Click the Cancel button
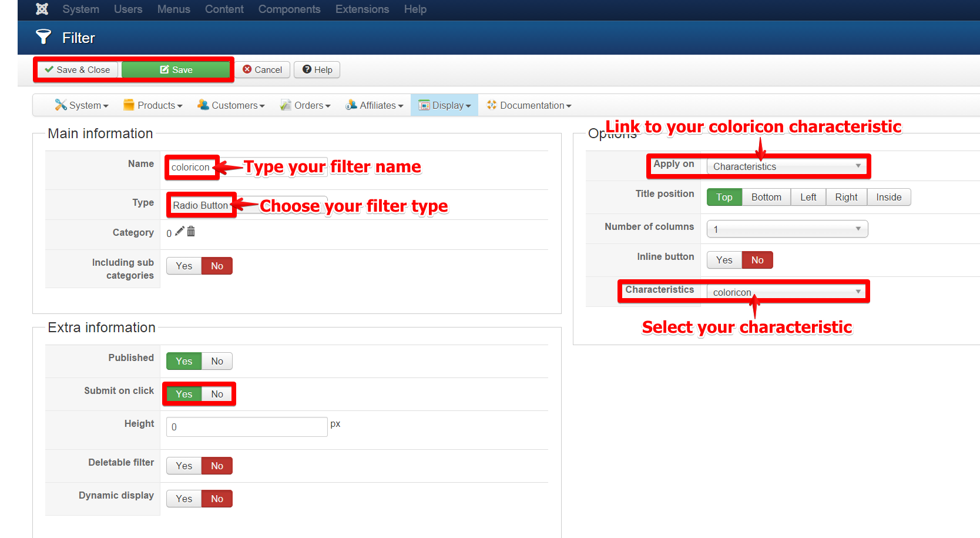 click(263, 69)
